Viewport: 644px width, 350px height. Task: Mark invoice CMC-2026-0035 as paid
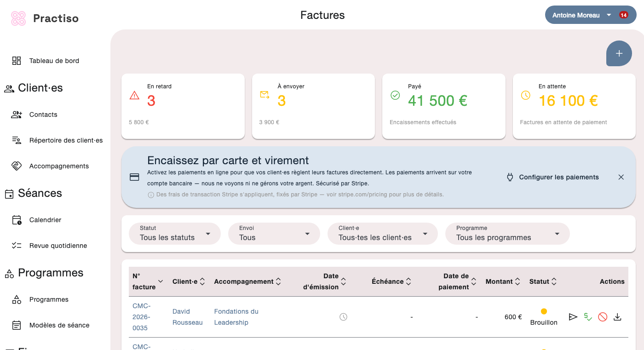point(588,317)
